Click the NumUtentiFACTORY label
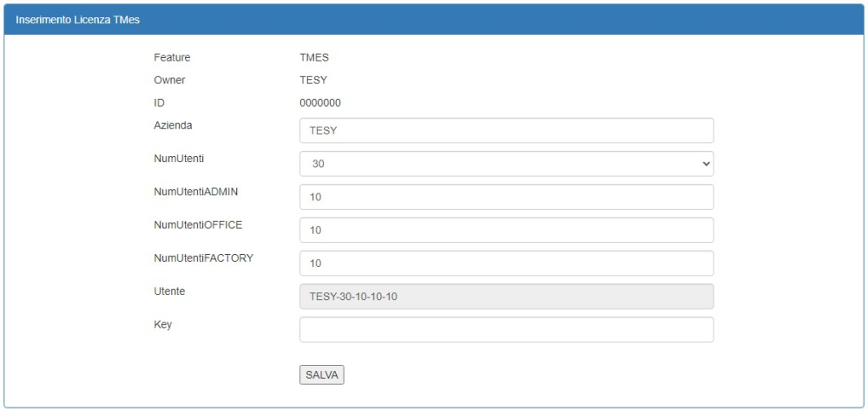 pos(203,258)
